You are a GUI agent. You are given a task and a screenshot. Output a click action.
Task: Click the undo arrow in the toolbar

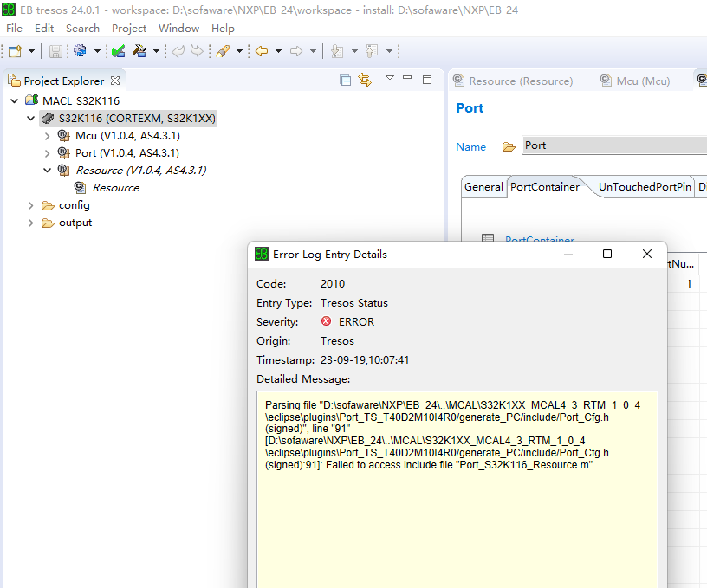tap(178, 50)
